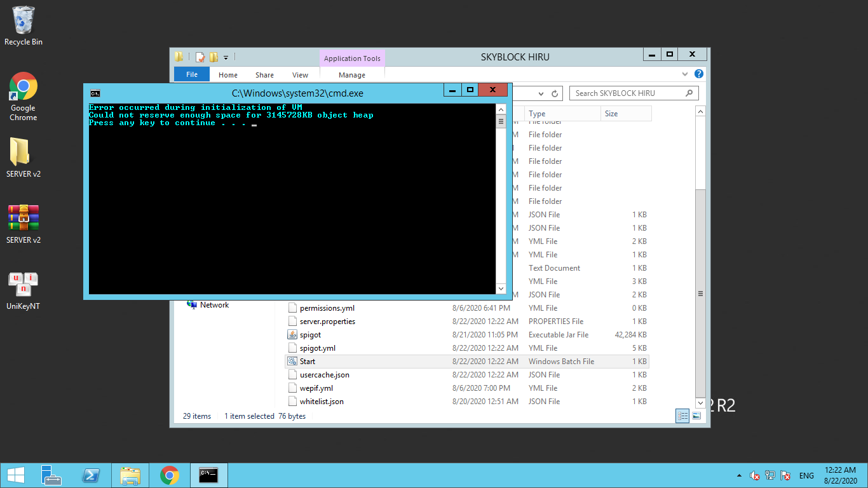Click the Help question mark icon
Image resolution: width=868 pixels, height=488 pixels.
pos(699,74)
